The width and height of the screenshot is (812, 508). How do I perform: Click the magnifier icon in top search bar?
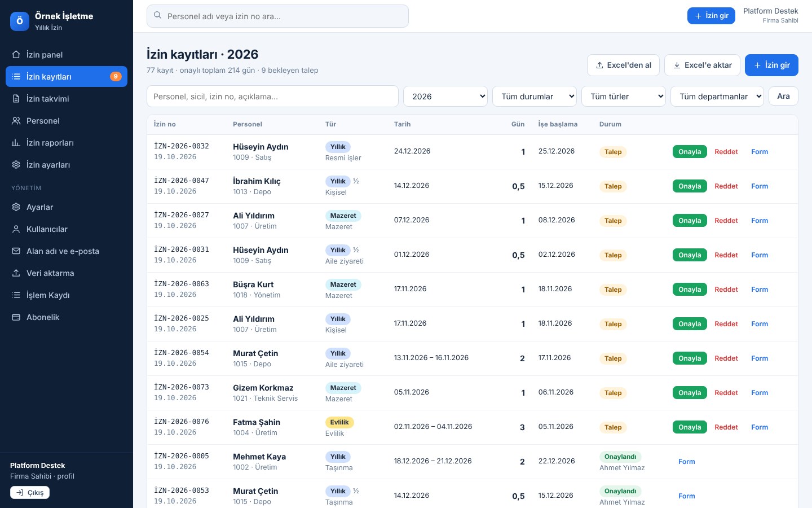(158, 16)
